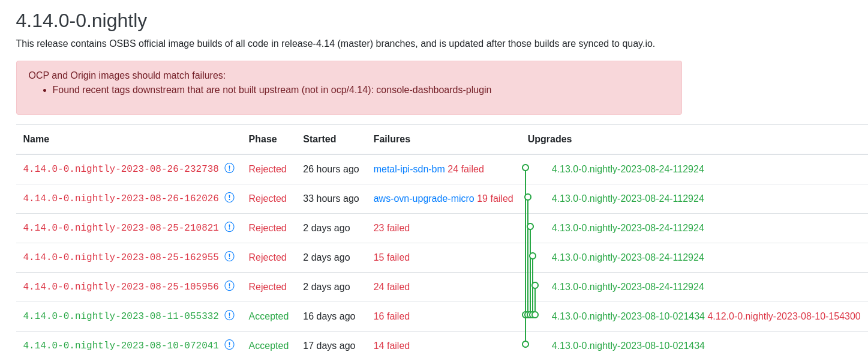Click the 23 failed link
The image size is (868, 364).
pos(391,228)
